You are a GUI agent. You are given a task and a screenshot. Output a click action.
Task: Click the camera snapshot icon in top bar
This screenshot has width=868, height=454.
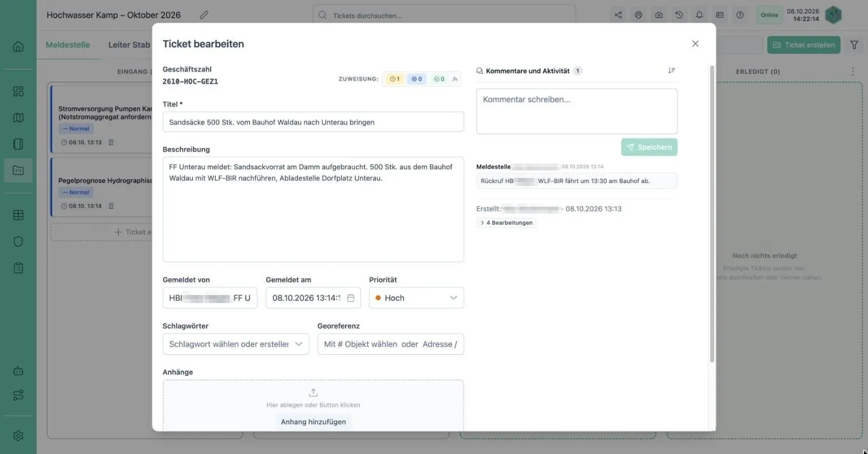point(658,15)
